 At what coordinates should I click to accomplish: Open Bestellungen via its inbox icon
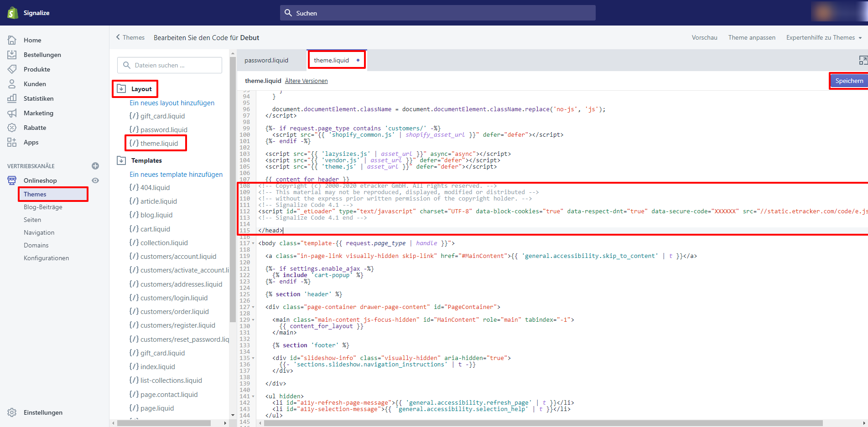(x=12, y=55)
